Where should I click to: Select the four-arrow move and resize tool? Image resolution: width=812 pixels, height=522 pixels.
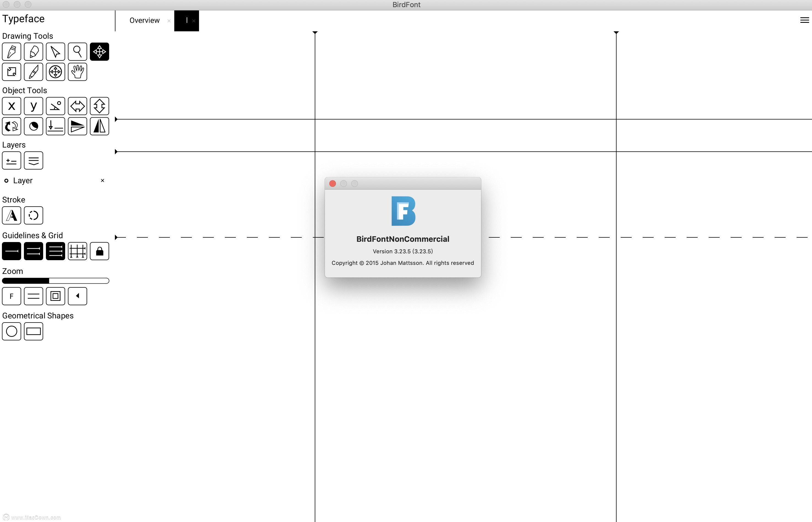pyautogui.click(x=99, y=52)
